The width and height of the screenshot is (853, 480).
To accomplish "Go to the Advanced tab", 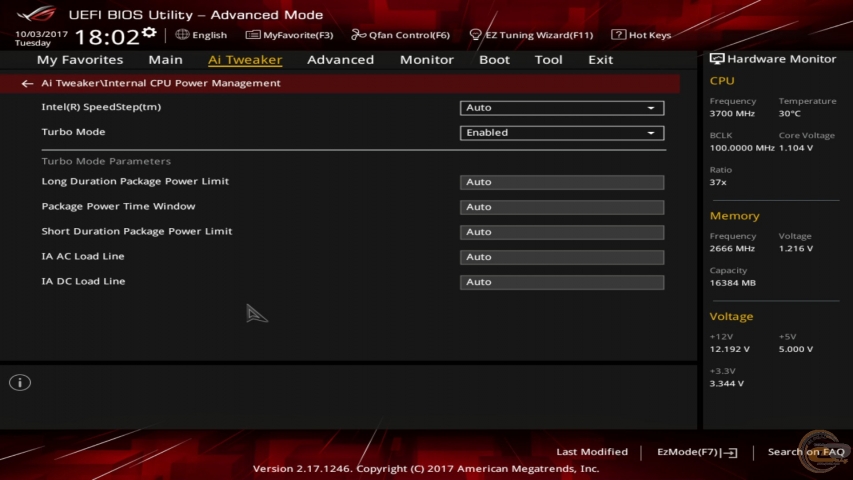I will (341, 59).
